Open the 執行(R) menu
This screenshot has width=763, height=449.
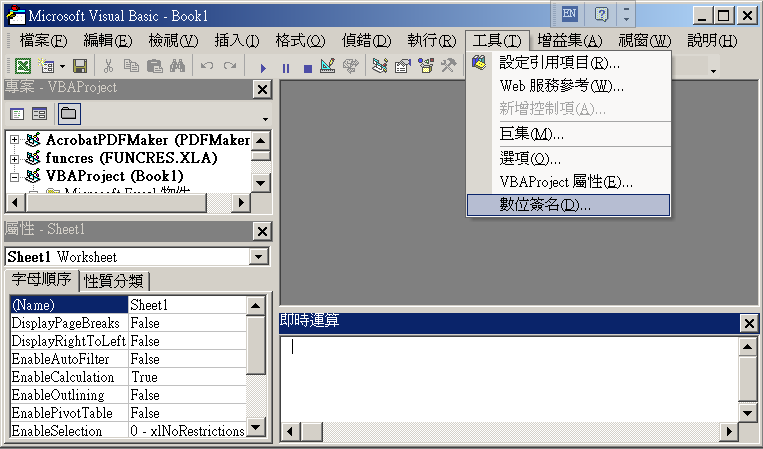coord(432,40)
